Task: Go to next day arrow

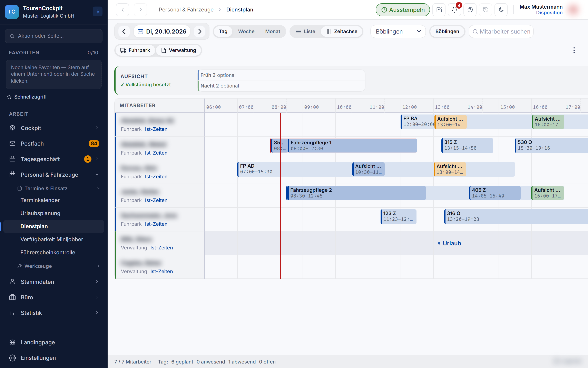Action: coord(200,31)
